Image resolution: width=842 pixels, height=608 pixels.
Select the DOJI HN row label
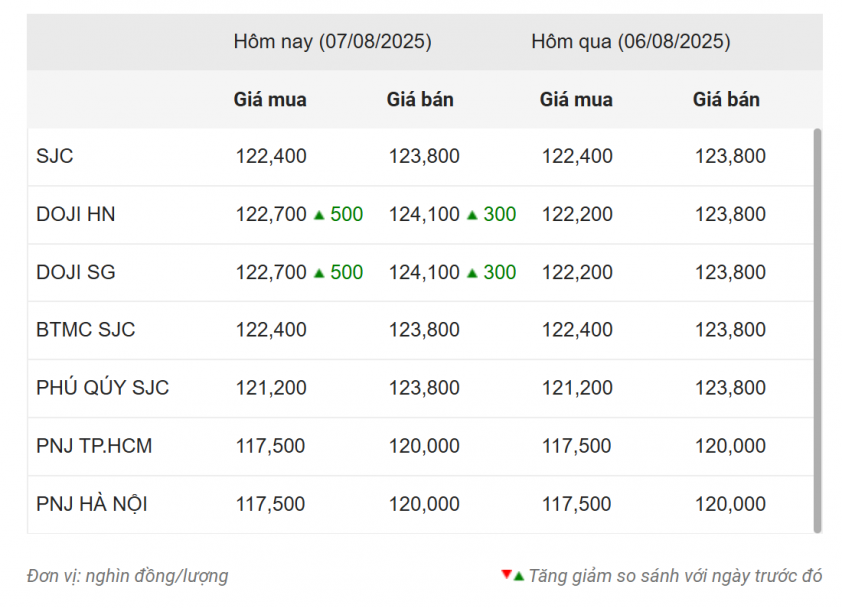tap(76, 214)
